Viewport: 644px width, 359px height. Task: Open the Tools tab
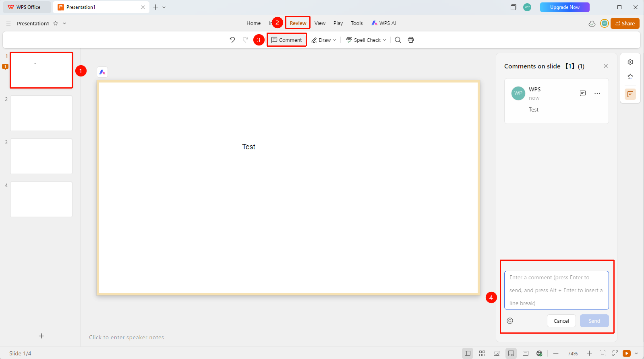click(357, 23)
